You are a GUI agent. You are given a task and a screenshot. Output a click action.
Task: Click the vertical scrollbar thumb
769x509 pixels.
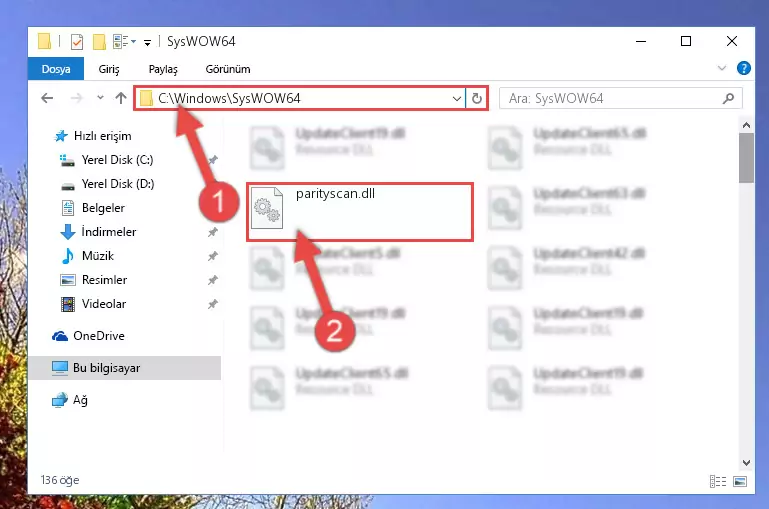746,157
